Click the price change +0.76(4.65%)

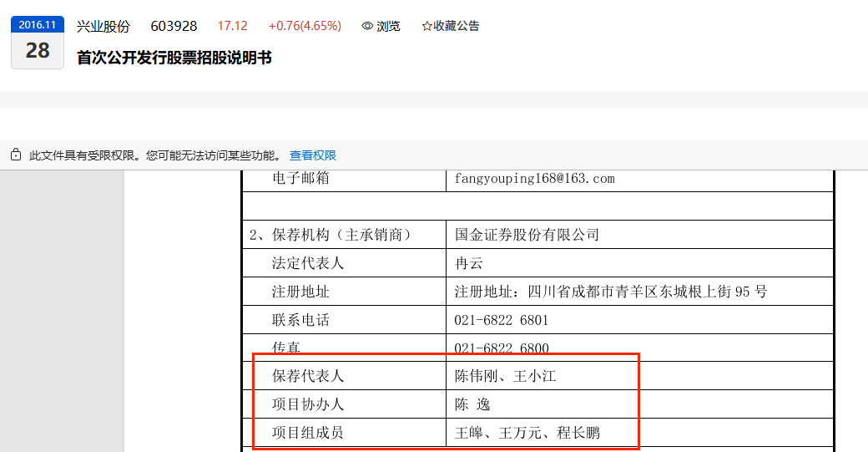click(x=305, y=26)
